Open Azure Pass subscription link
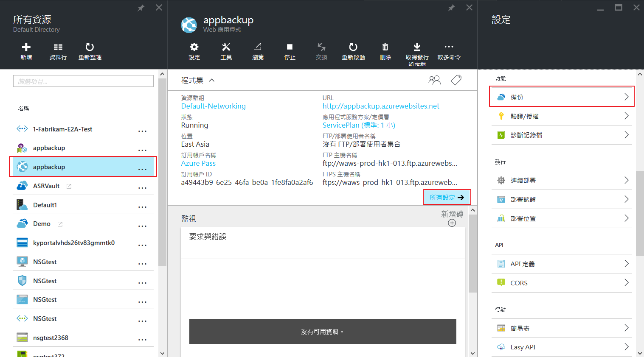The height and width of the screenshot is (357, 644). click(198, 163)
